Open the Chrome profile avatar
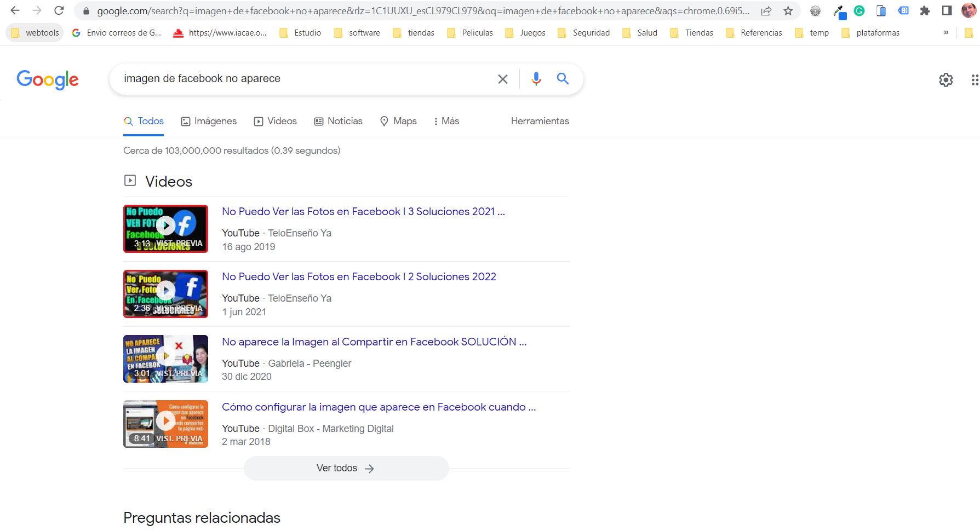This screenshot has height=531, width=980. point(968,10)
